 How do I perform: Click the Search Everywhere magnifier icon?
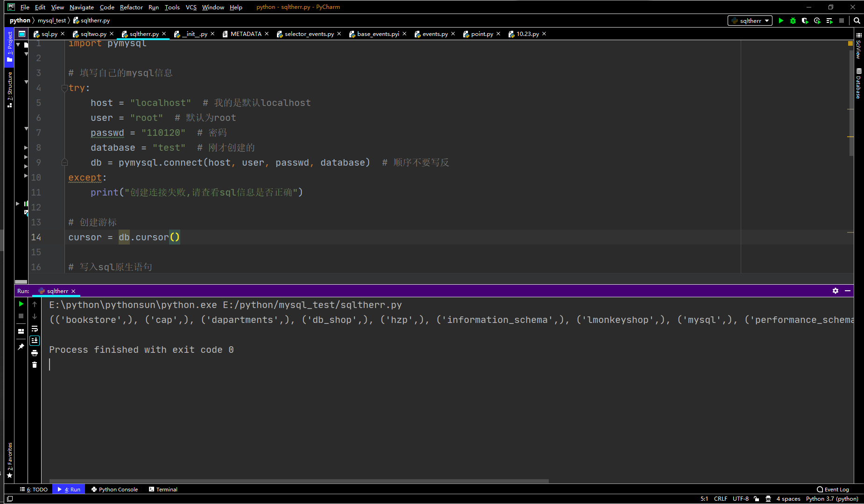(x=857, y=21)
